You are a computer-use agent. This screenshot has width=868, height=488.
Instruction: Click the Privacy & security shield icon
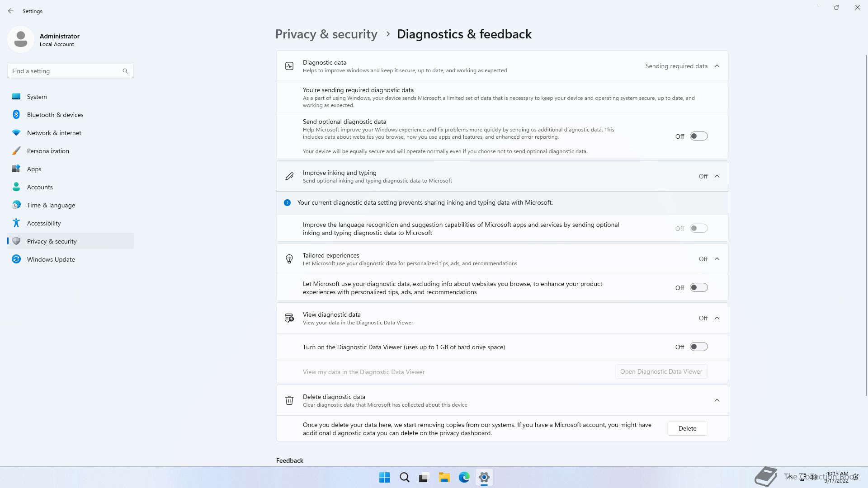pyautogui.click(x=16, y=241)
